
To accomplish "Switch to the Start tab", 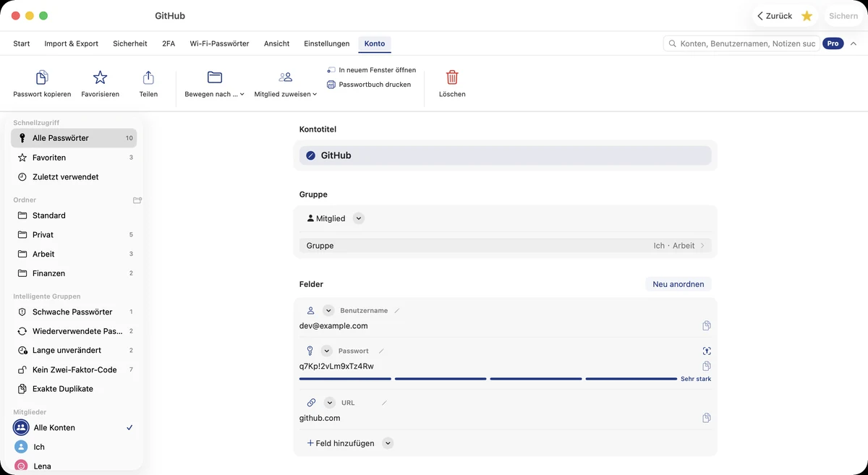I will [x=22, y=43].
